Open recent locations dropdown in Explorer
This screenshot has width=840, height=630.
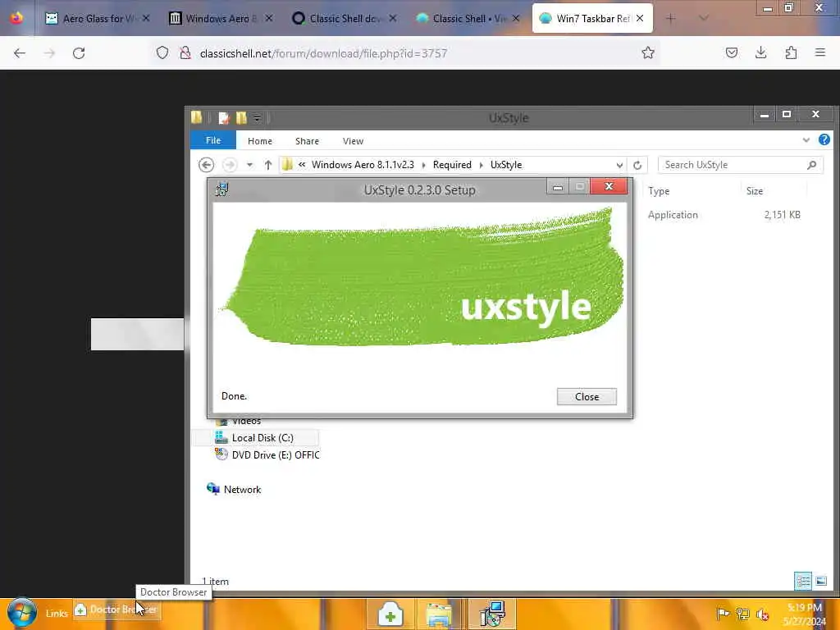click(249, 164)
